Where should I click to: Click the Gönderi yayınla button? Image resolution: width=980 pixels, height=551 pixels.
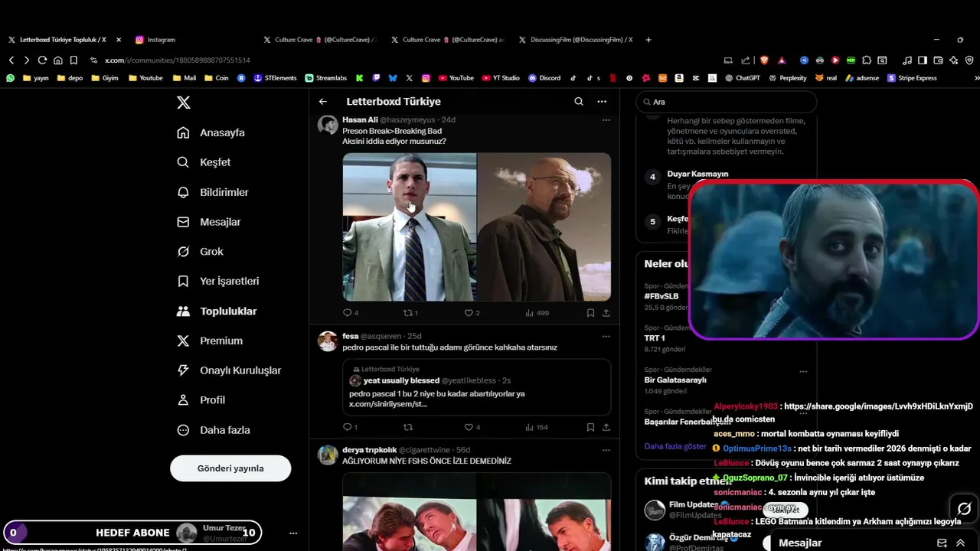230,468
